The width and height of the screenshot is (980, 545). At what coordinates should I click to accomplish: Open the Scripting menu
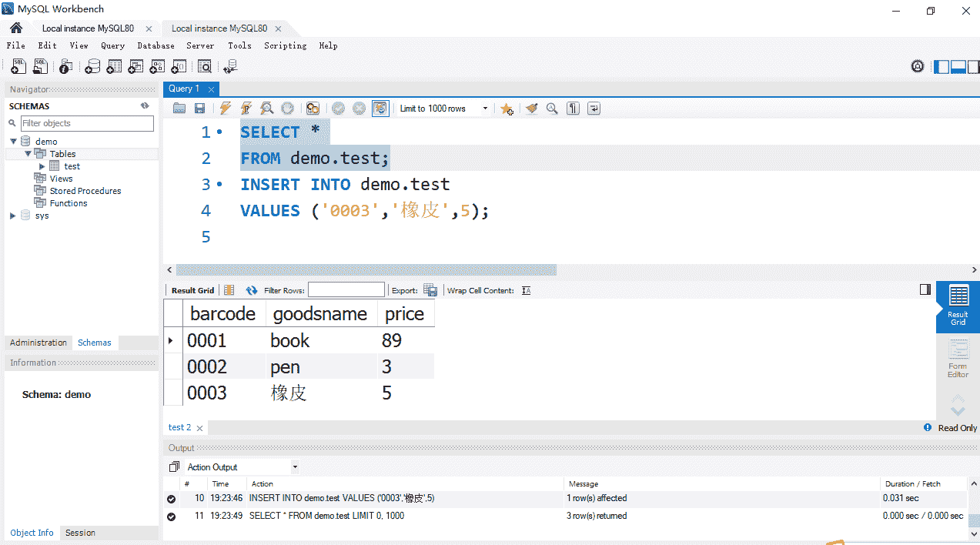[285, 45]
